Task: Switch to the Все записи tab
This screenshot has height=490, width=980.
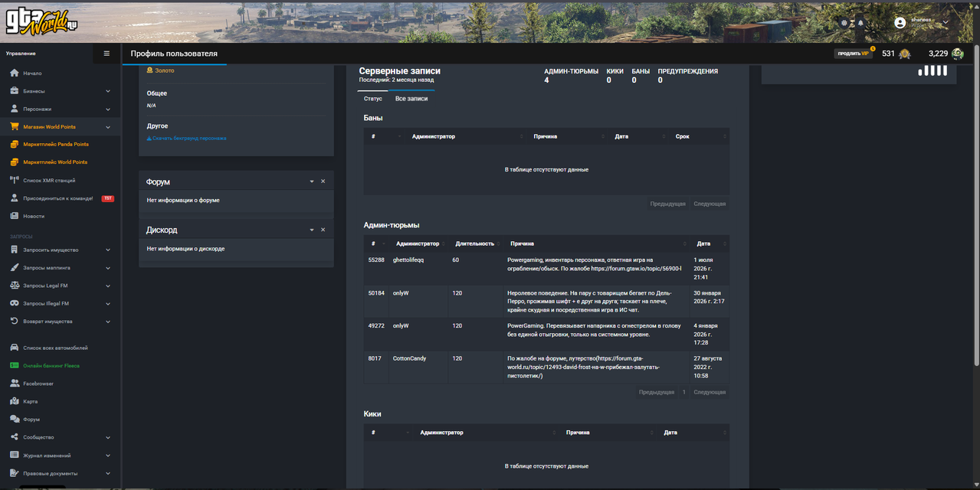Action: pyautogui.click(x=411, y=99)
